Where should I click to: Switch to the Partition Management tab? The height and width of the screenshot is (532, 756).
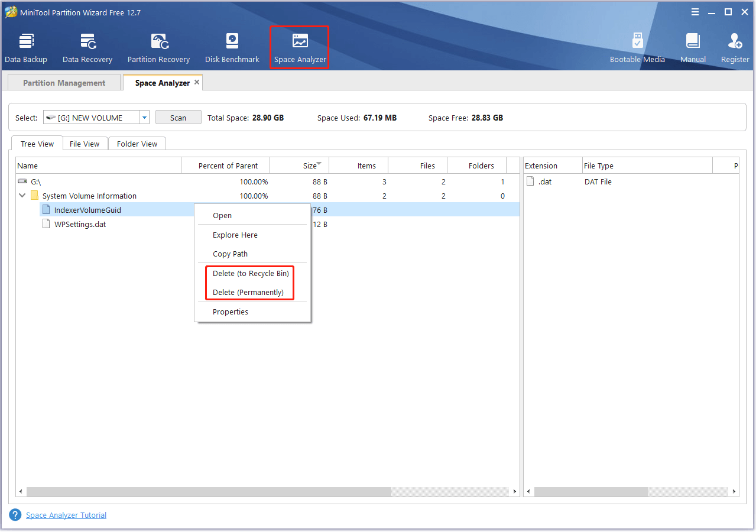[x=64, y=83]
